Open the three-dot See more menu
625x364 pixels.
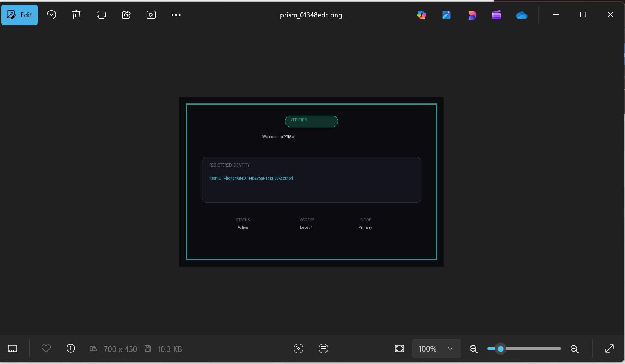(176, 15)
